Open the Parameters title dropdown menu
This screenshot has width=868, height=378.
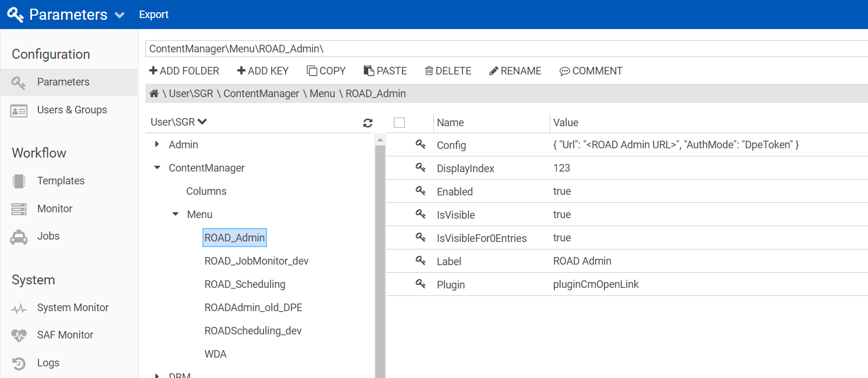click(x=120, y=15)
